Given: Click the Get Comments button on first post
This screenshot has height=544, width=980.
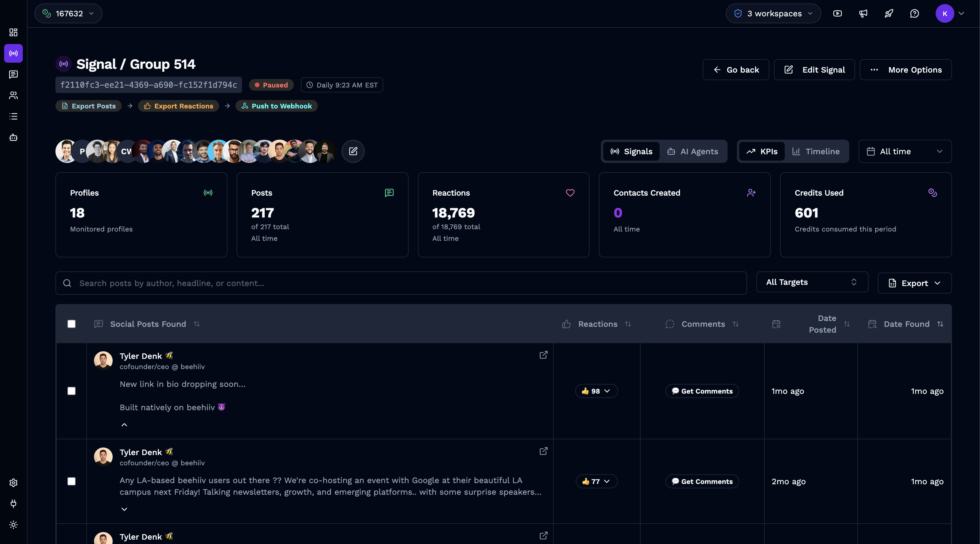Looking at the screenshot, I should (702, 391).
